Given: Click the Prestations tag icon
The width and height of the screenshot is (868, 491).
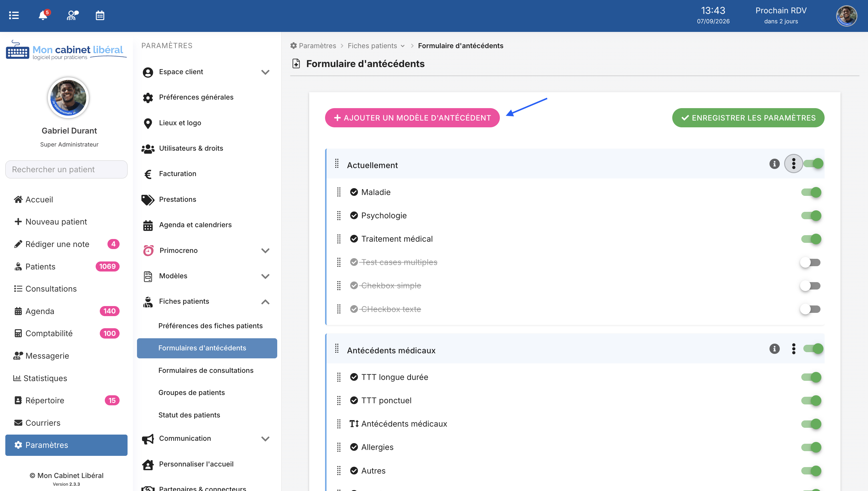Looking at the screenshot, I should [x=148, y=200].
